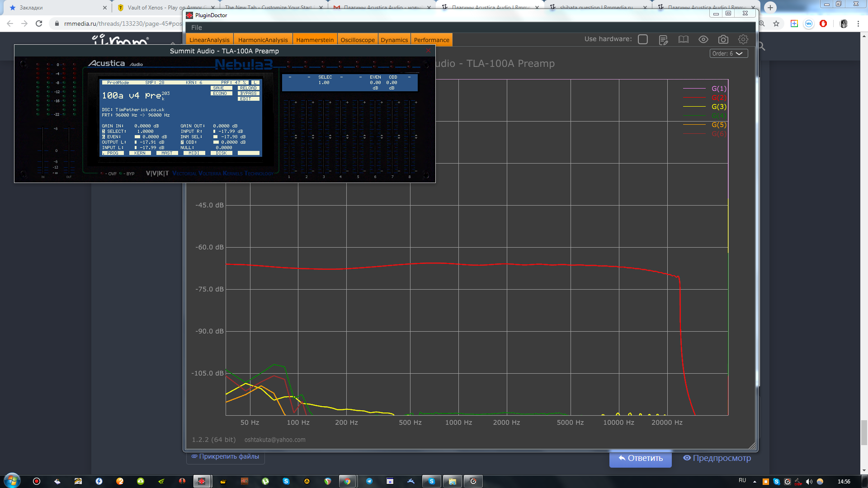Open Chrome three-dot menu

tap(858, 23)
